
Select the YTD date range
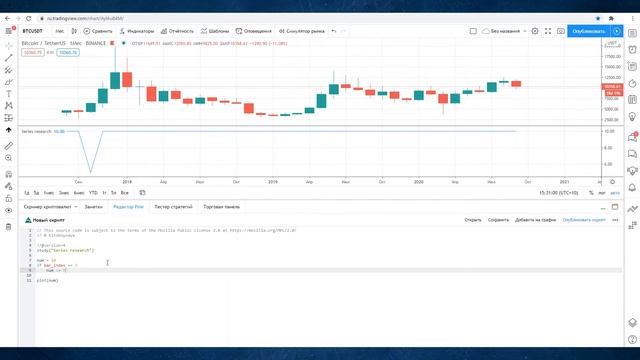[93, 193]
